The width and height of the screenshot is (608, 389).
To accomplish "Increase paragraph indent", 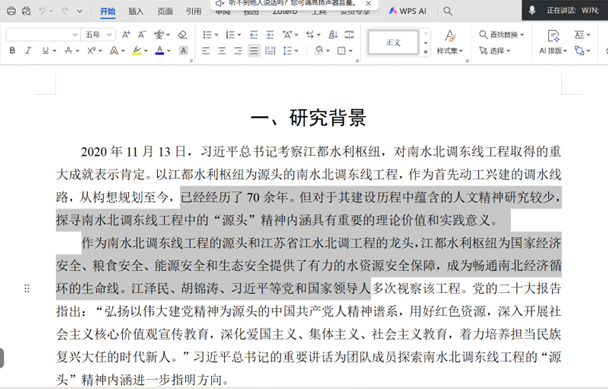I will coord(270,35).
